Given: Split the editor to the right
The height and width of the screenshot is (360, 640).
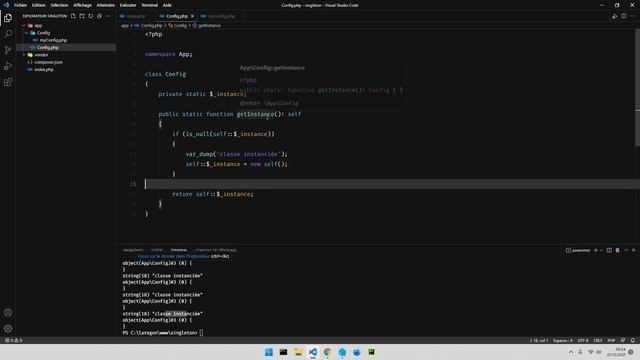Looking at the screenshot, I should 624,16.
